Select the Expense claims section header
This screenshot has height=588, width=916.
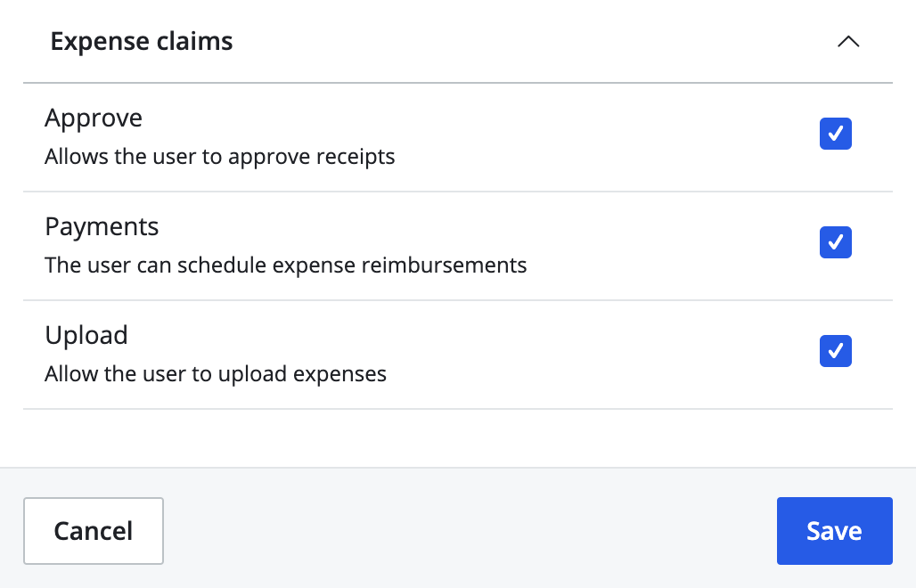pyautogui.click(x=142, y=41)
